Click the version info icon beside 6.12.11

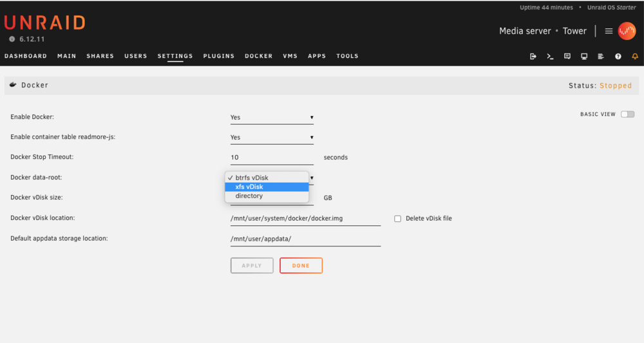12,39
